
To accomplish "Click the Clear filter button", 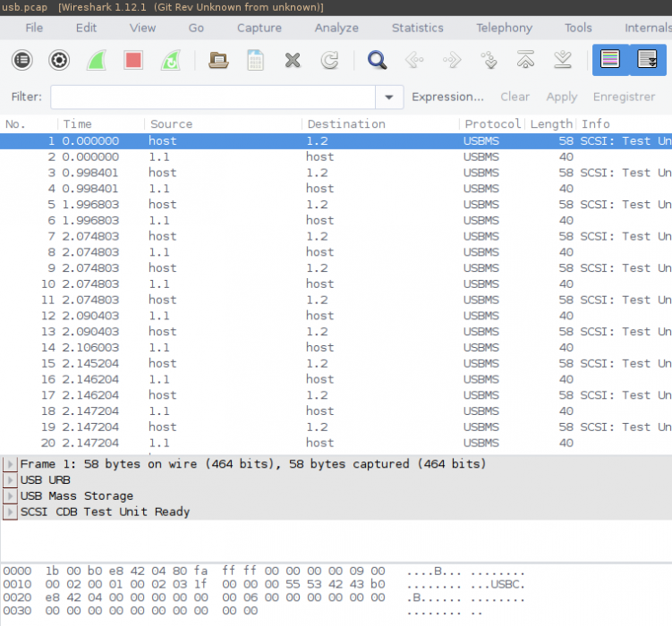I will click(x=515, y=97).
